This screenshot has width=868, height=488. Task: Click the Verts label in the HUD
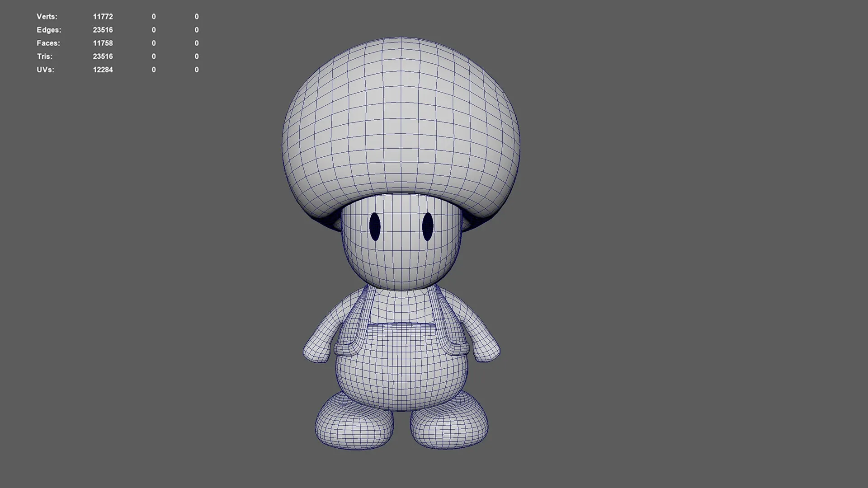[x=47, y=17]
